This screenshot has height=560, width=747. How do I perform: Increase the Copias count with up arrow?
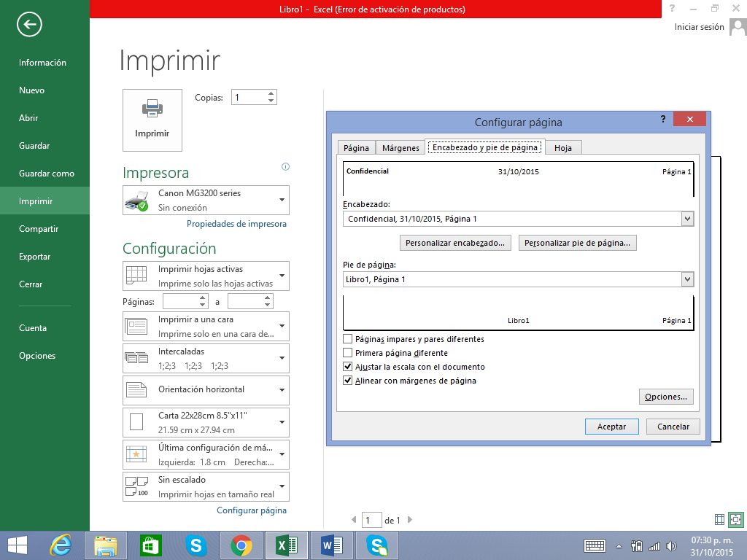271,93
